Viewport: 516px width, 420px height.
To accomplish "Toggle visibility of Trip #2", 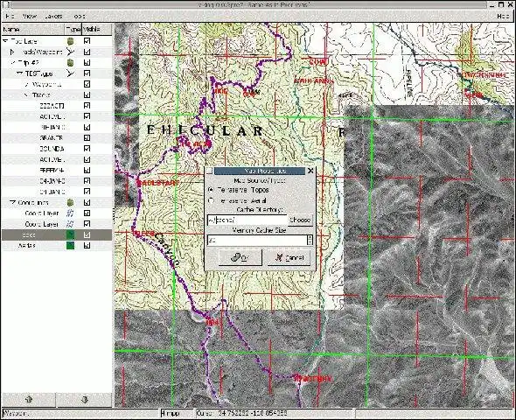I will tap(87, 62).
